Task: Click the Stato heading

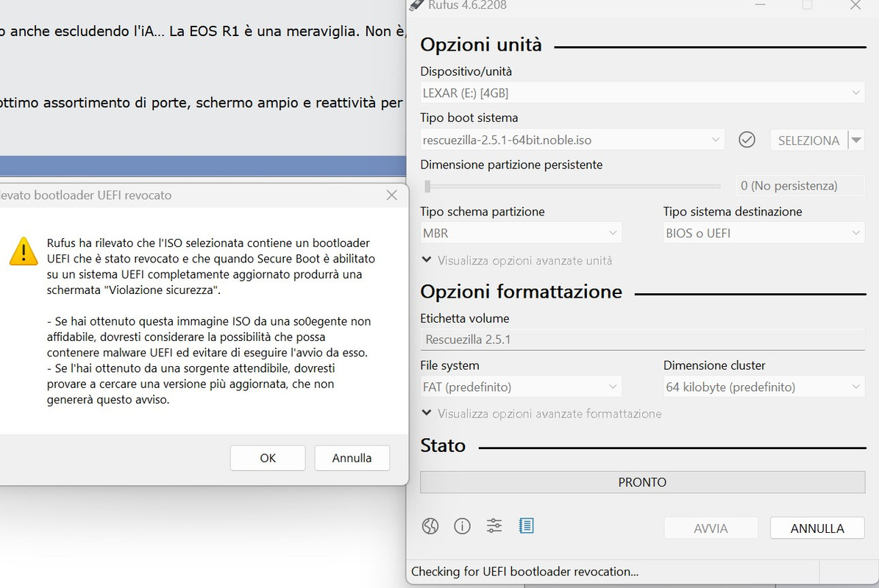Action: click(x=443, y=445)
